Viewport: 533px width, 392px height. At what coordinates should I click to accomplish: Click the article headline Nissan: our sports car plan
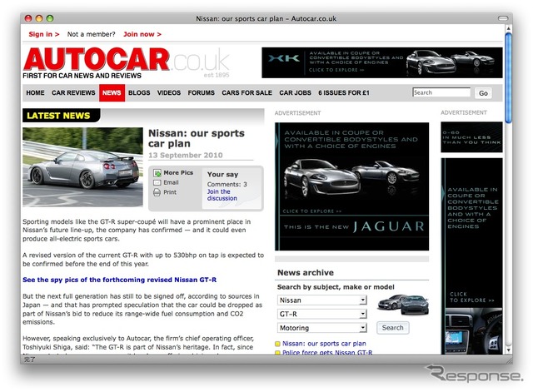197,138
